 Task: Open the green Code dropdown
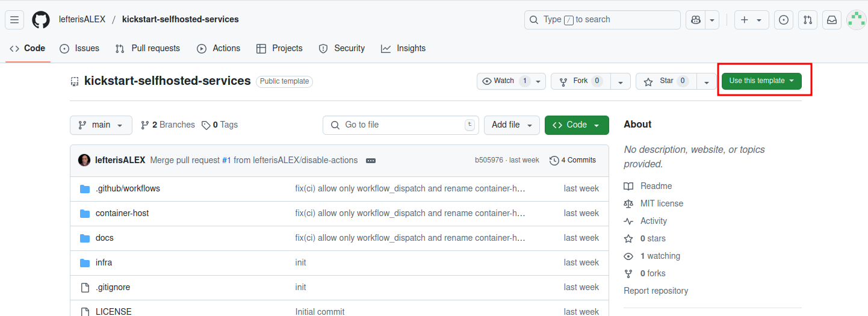pyautogui.click(x=577, y=125)
